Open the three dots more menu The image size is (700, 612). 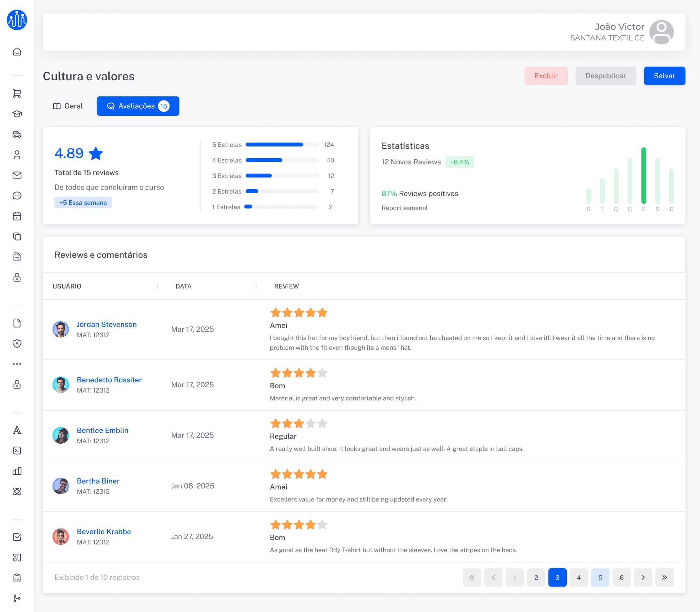tap(17, 364)
